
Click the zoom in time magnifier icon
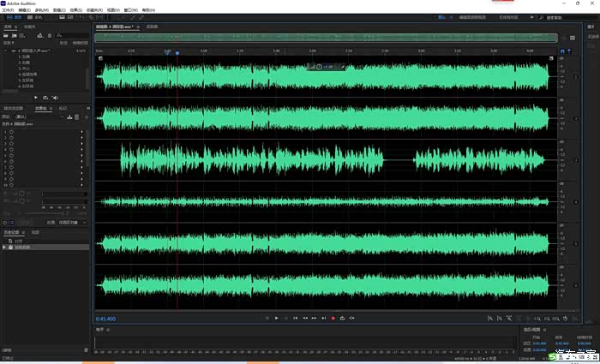(x=537, y=318)
